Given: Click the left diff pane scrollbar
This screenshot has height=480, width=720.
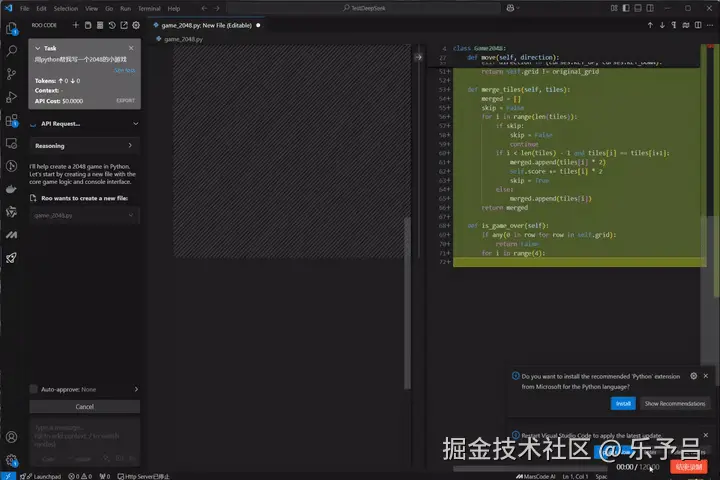Looking at the screenshot, I should (x=407, y=303).
